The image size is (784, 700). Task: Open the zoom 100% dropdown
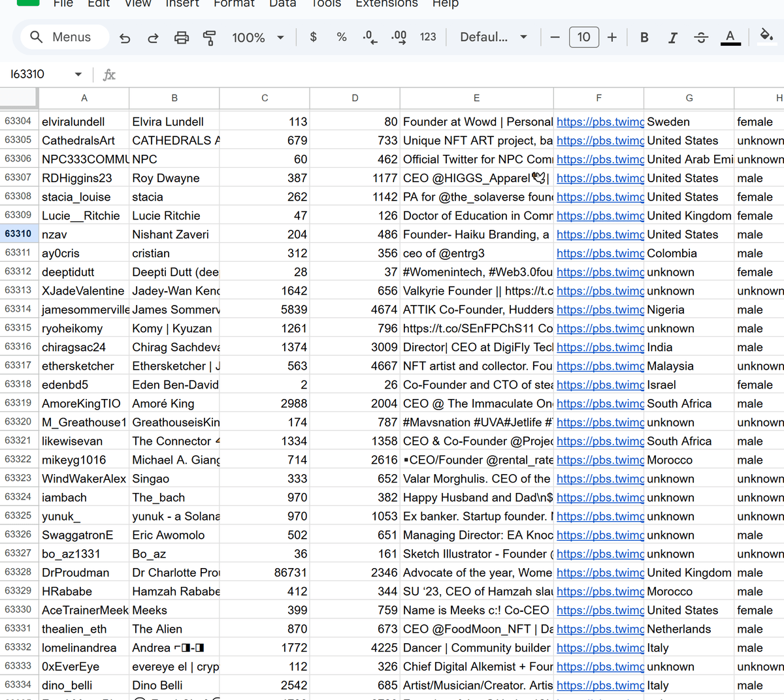pyautogui.click(x=258, y=38)
